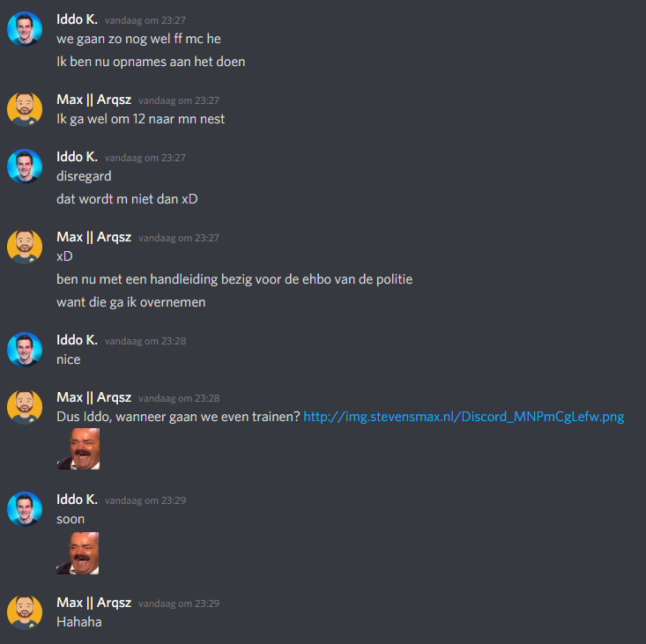Click Max avatar beside the 'xD' message
This screenshot has width=646, height=644.
point(25,247)
